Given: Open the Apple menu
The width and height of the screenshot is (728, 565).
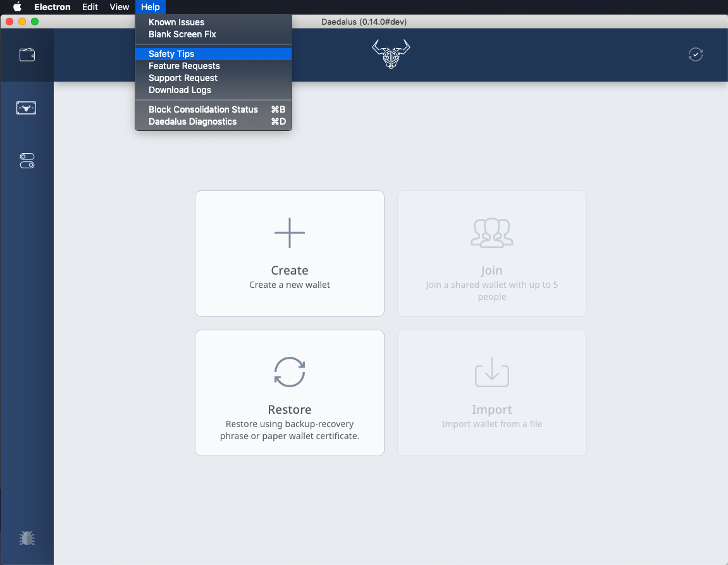Looking at the screenshot, I should click(17, 7).
